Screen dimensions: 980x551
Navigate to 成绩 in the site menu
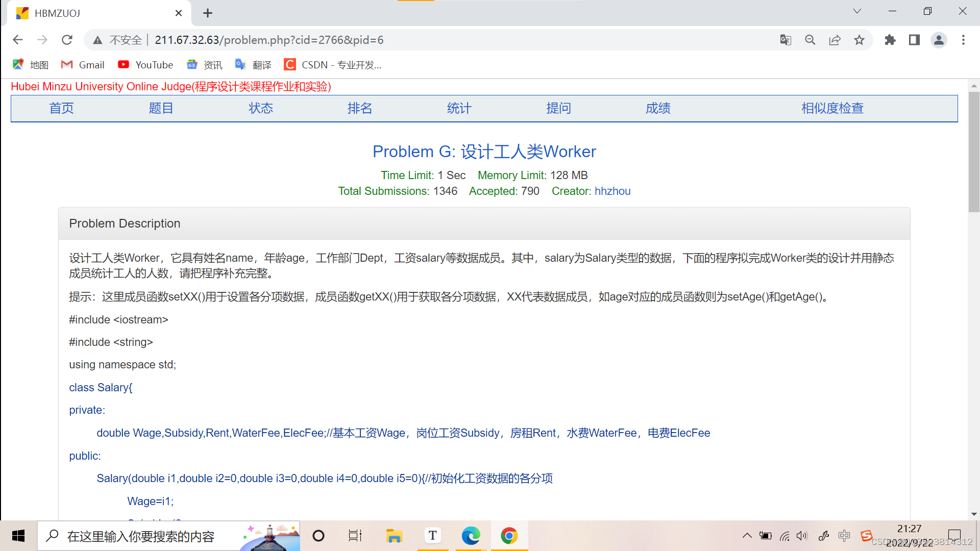coord(658,108)
